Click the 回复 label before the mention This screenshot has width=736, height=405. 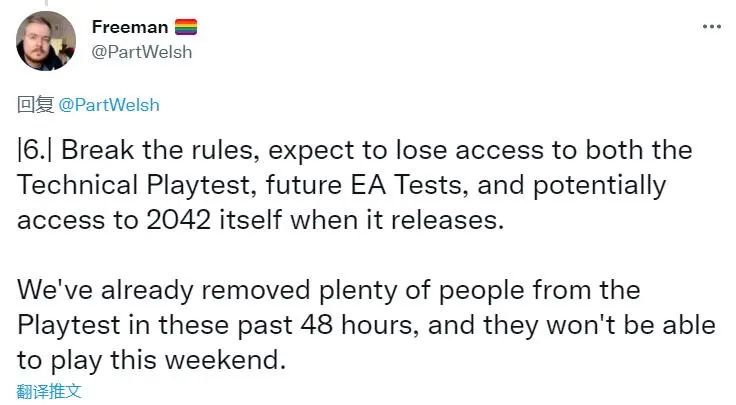click(x=34, y=104)
